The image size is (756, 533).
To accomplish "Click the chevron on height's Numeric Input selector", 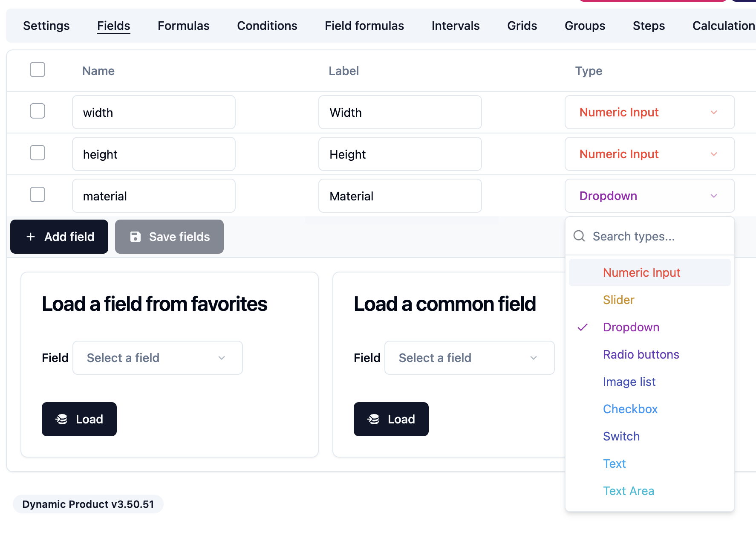I will 713,154.
